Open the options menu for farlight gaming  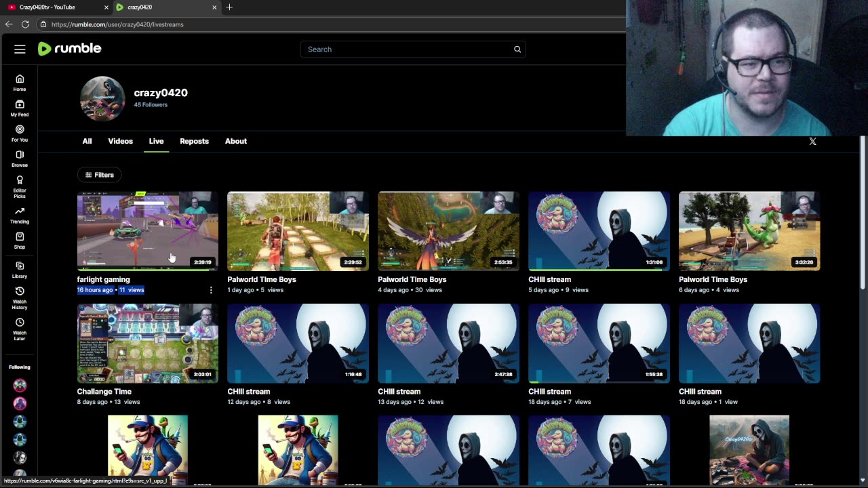click(x=211, y=290)
